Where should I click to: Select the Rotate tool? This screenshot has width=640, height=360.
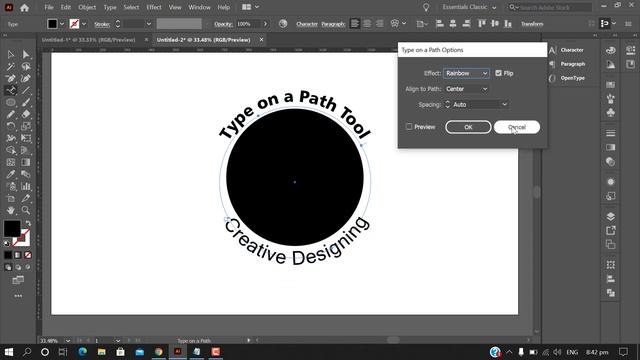(11, 126)
